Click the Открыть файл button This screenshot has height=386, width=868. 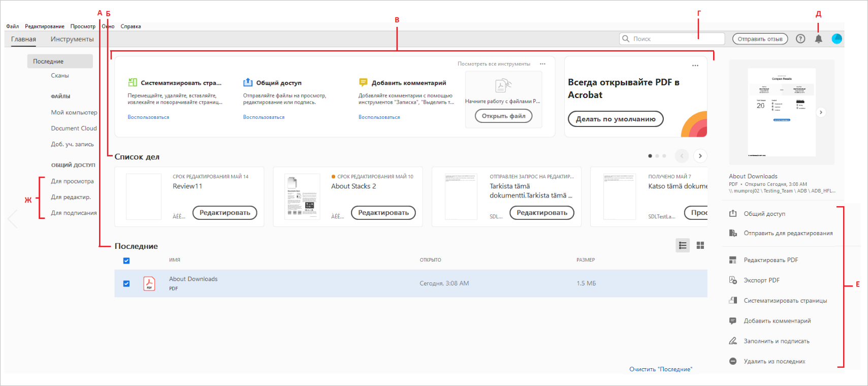click(x=503, y=116)
